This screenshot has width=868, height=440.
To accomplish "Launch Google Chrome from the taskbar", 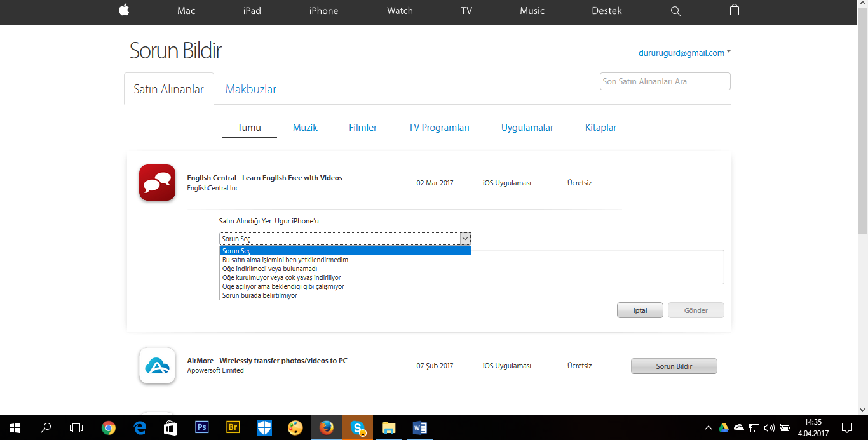I will click(x=108, y=428).
